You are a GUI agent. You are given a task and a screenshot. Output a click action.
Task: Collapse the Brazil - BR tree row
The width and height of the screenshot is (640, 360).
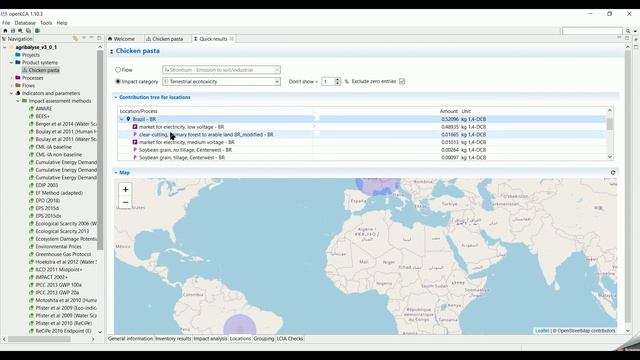point(122,119)
